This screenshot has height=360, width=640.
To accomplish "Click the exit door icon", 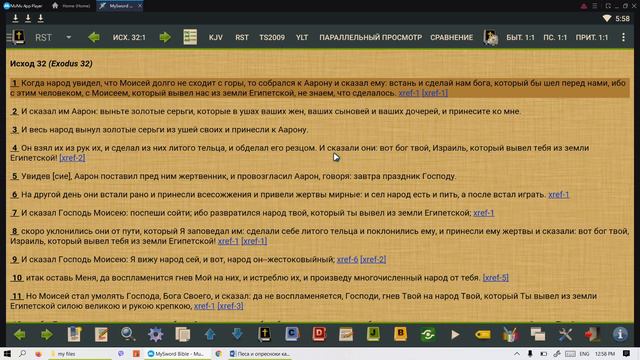I will [592, 334].
